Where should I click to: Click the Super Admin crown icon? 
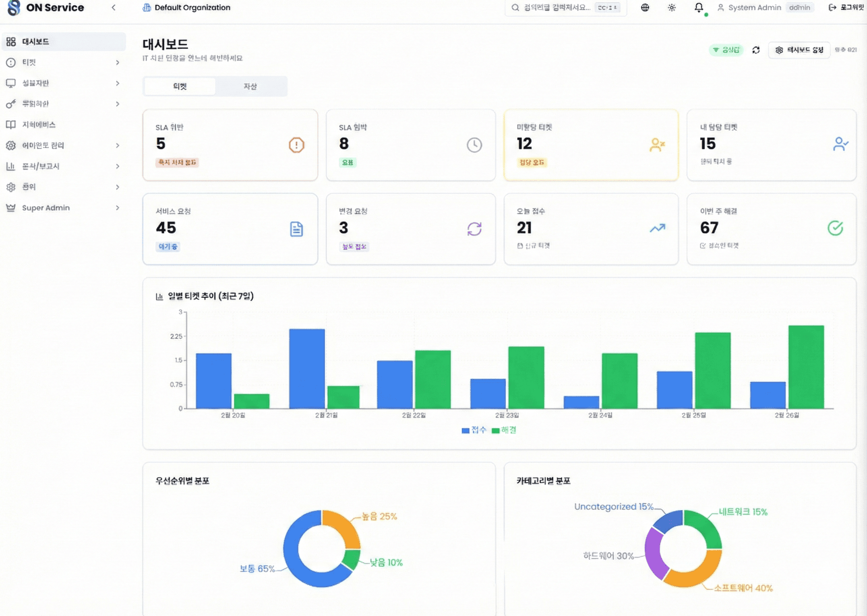(11, 208)
